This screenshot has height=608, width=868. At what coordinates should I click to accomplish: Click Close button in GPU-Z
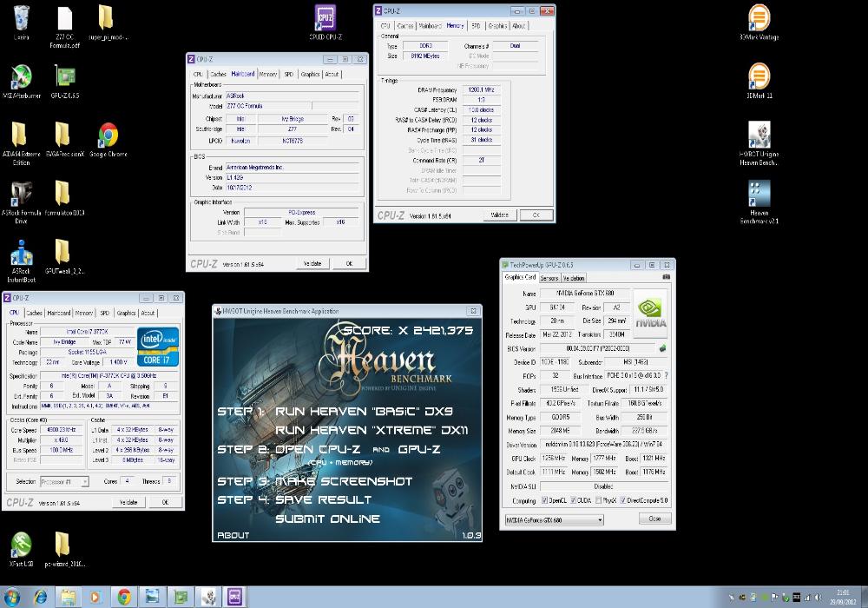tap(654, 519)
